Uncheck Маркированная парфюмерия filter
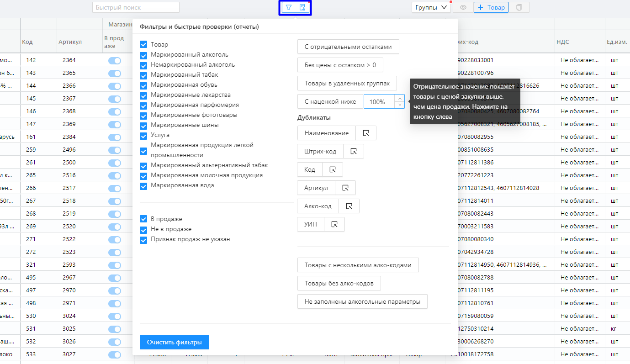This screenshot has height=364, width=630. [143, 105]
